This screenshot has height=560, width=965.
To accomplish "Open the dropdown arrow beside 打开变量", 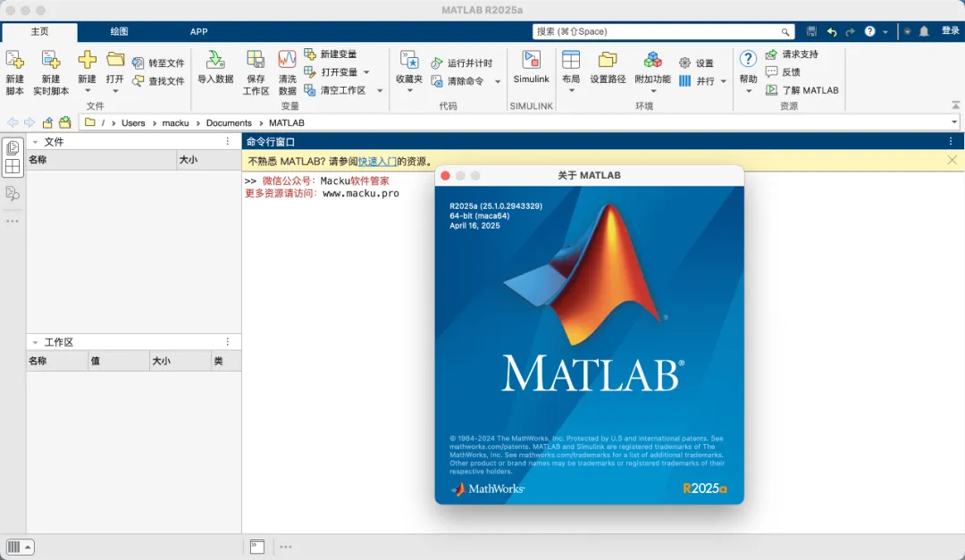I will click(367, 72).
